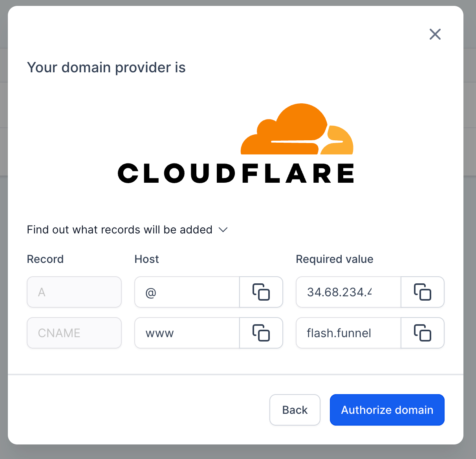Focus the @ host input field
This screenshot has height=459, width=476.
[187, 292]
